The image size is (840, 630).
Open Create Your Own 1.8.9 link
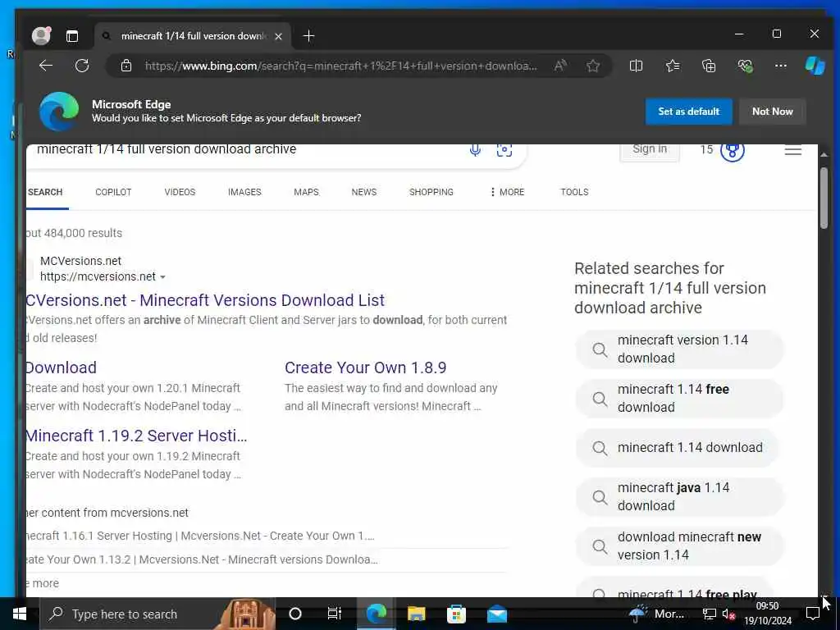(x=365, y=367)
